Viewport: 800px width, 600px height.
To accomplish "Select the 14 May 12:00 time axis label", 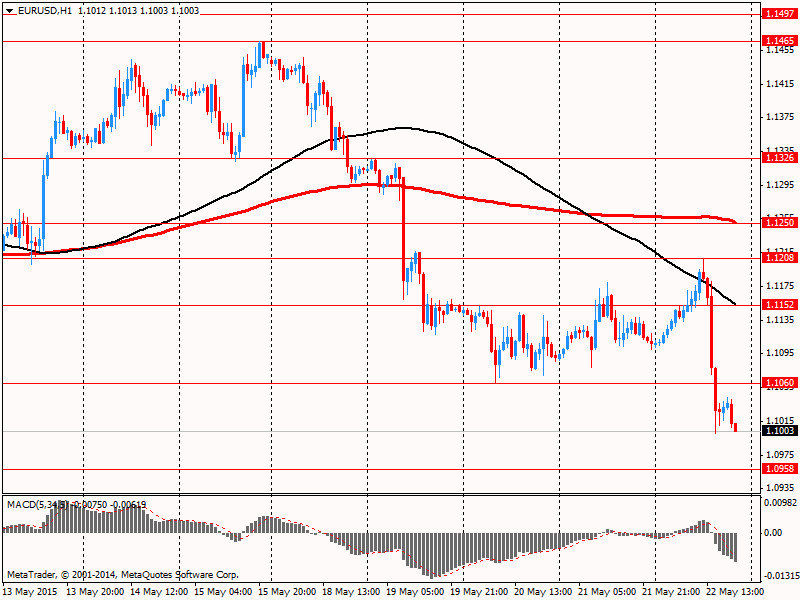I will (159, 592).
